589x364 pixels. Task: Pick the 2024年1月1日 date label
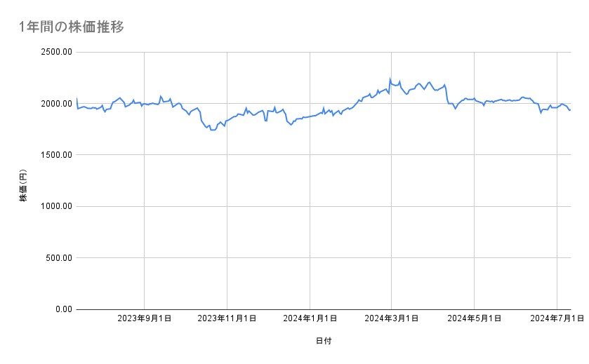[x=310, y=319]
